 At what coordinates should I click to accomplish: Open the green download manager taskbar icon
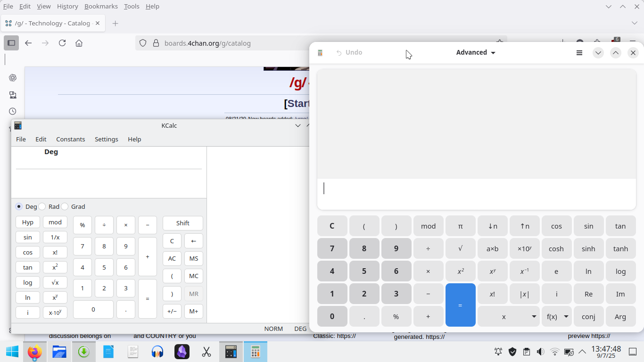tap(84, 352)
